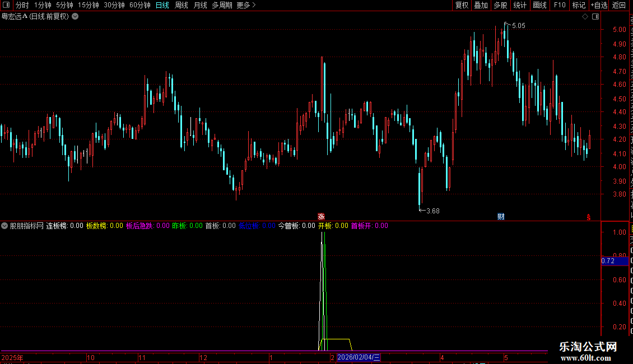
Task: Open the 复权 adjustment menu
Action: (x=462, y=5)
